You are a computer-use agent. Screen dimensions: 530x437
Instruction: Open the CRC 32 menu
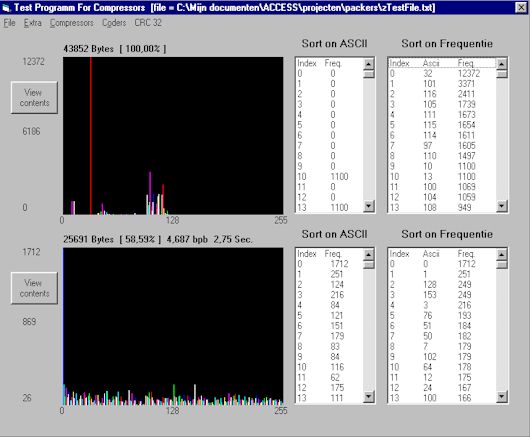point(148,23)
